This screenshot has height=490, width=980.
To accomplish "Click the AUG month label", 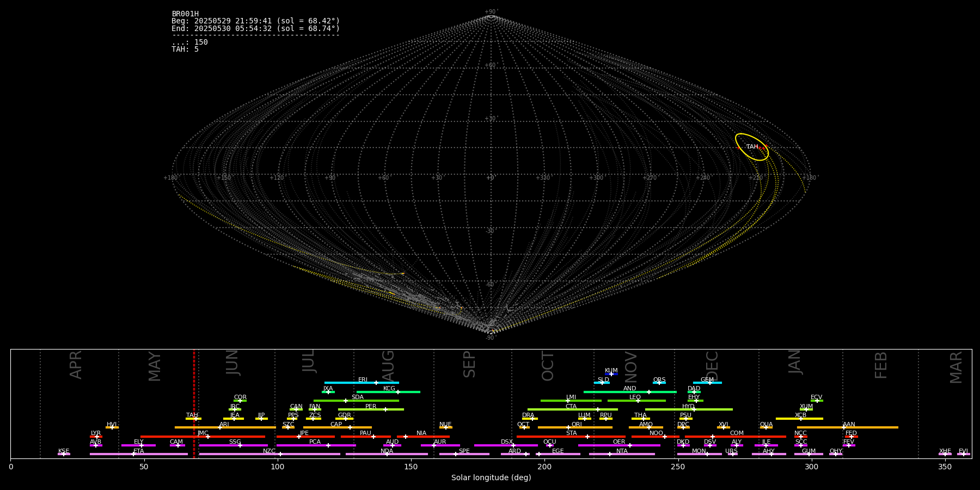I will (388, 365).
